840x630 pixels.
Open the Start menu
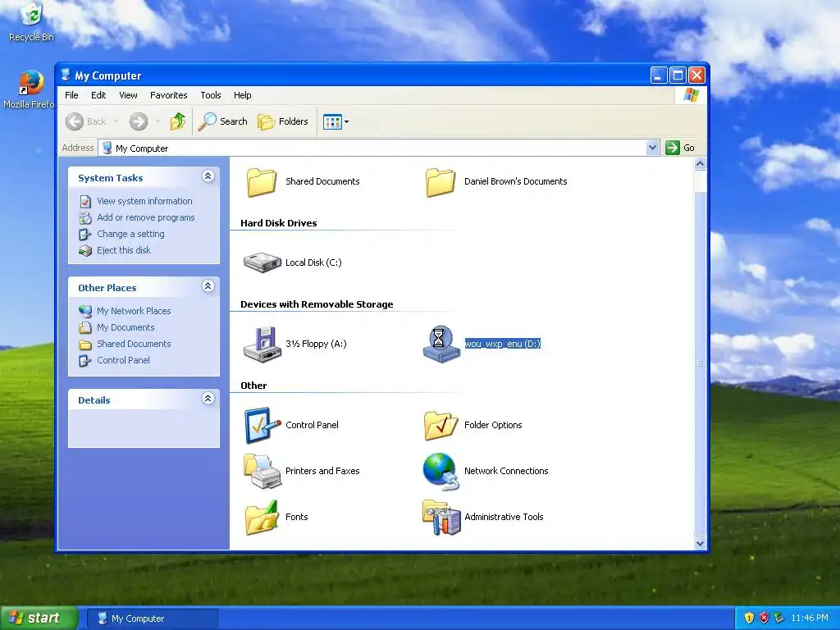pos(39,619)
